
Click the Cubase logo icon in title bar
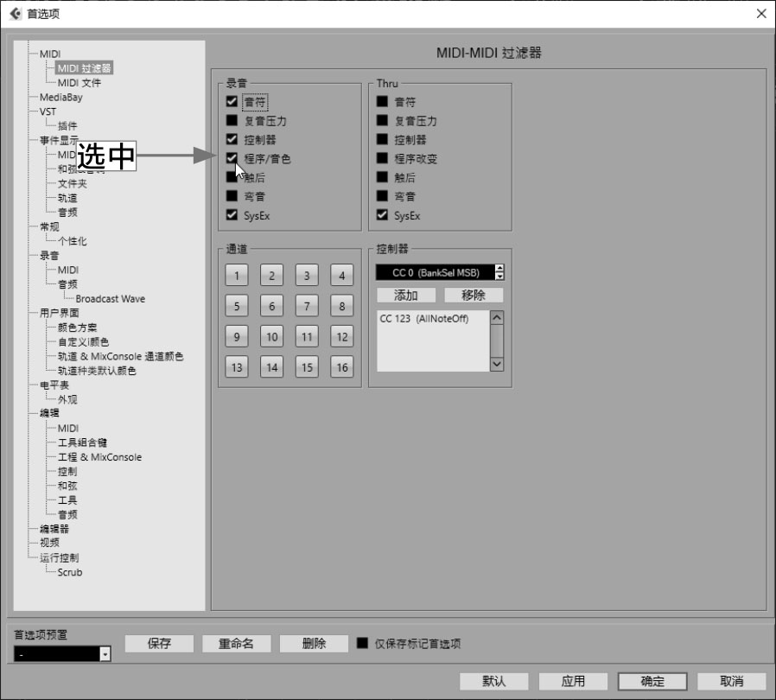coord(15,14)
